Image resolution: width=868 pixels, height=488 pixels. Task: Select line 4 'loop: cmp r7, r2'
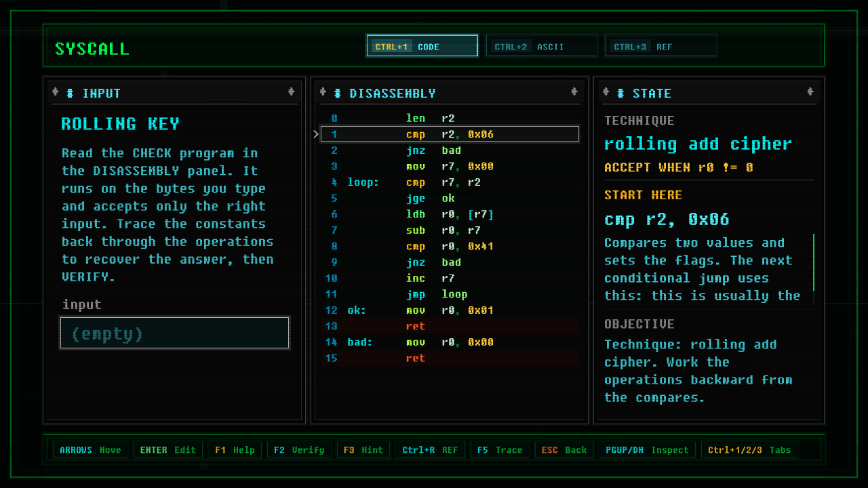[450, 182]
